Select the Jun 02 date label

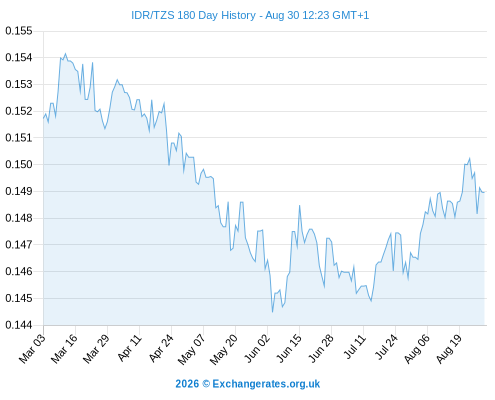pyautogui.click(x=257, y=348)
